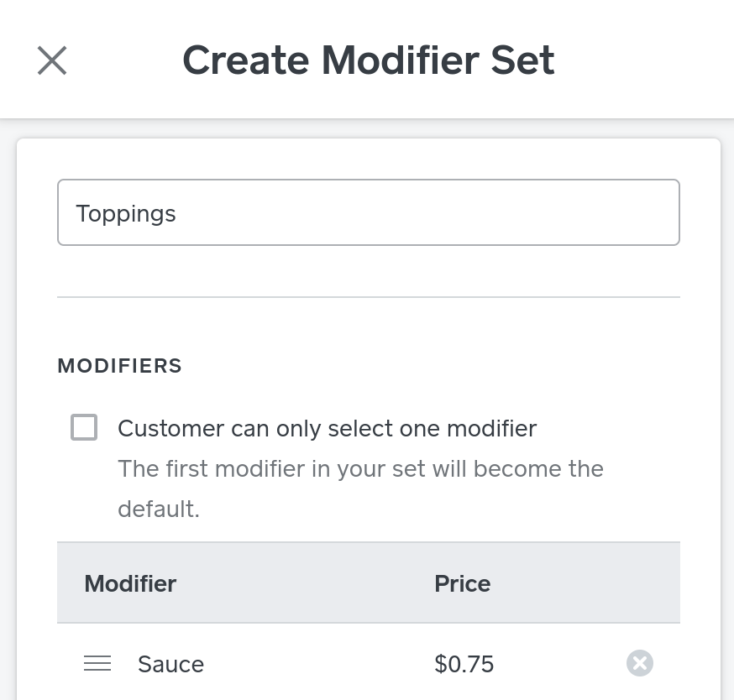This screenshot has width=734, height=700.
Task: Click the Price column header
Action: pyautogui.click(x=462, y=583)
